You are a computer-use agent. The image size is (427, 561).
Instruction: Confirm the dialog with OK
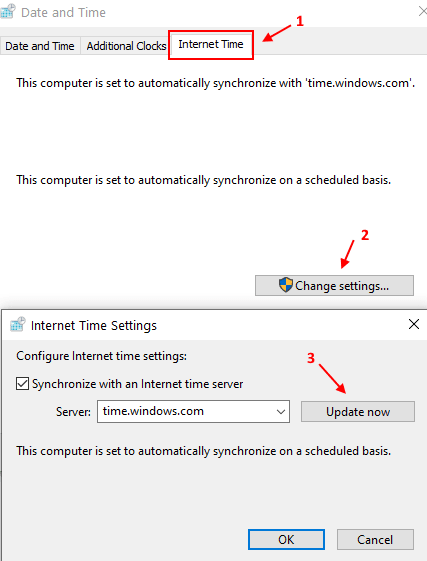tap(286, 540)
